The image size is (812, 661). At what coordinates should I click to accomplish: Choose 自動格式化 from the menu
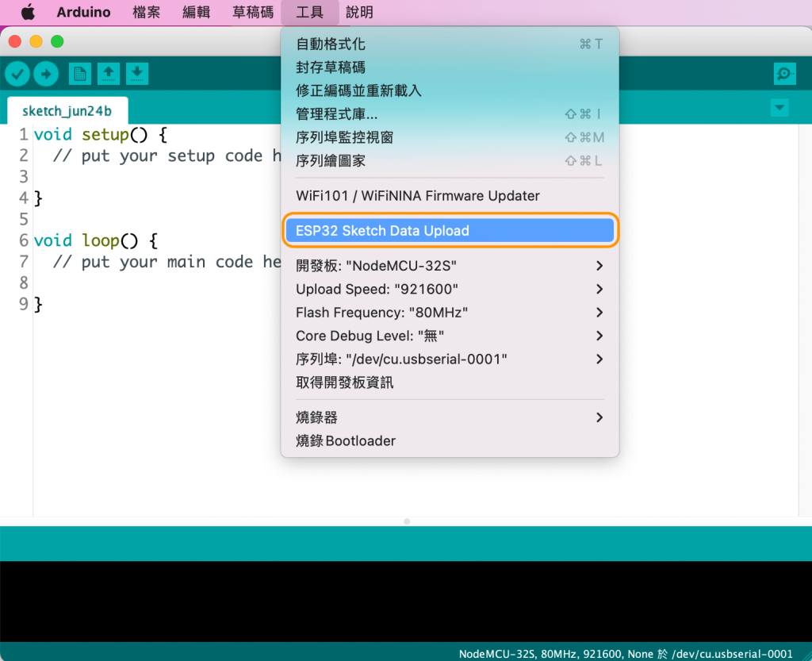[450, 44]
